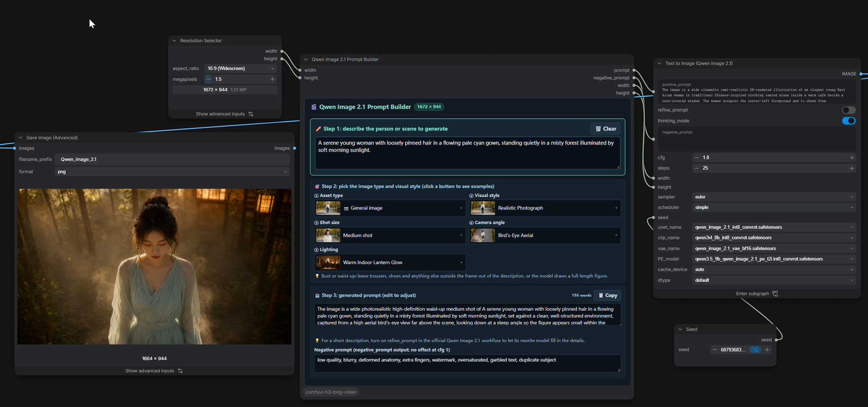The height and width of the screenshot is (407, 868).
Task: Open the aspect_ratio dropdown
Action: click(x=241, y=69)
